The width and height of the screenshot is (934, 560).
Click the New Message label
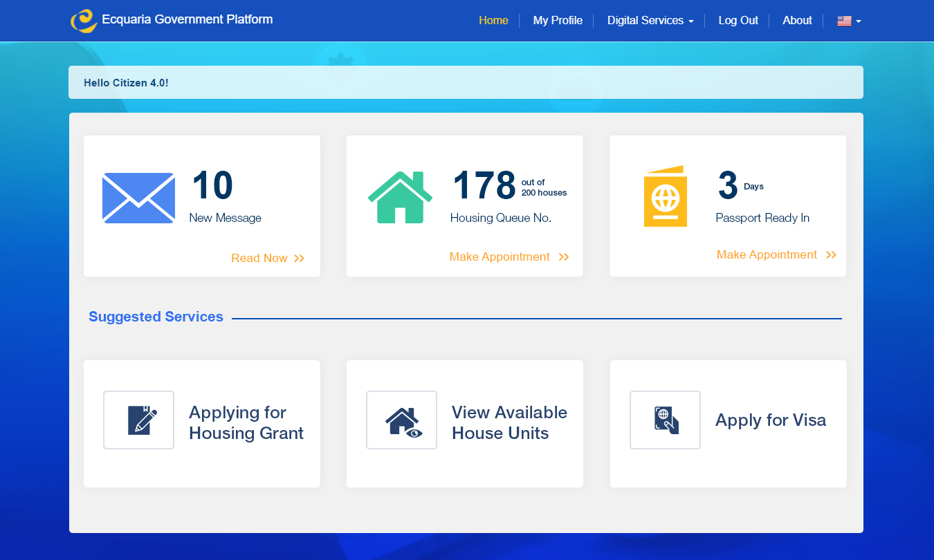coord(226,218)
